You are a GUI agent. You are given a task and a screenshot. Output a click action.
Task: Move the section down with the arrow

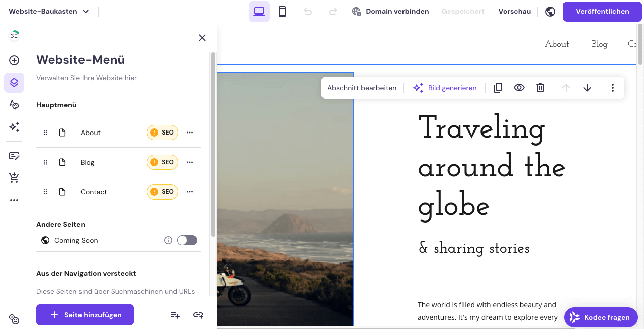(x=587, y=88)
